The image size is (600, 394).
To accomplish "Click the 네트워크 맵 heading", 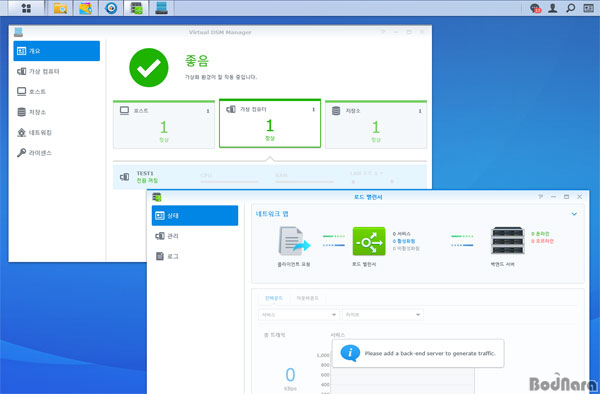I will click(x=272, y=214).
